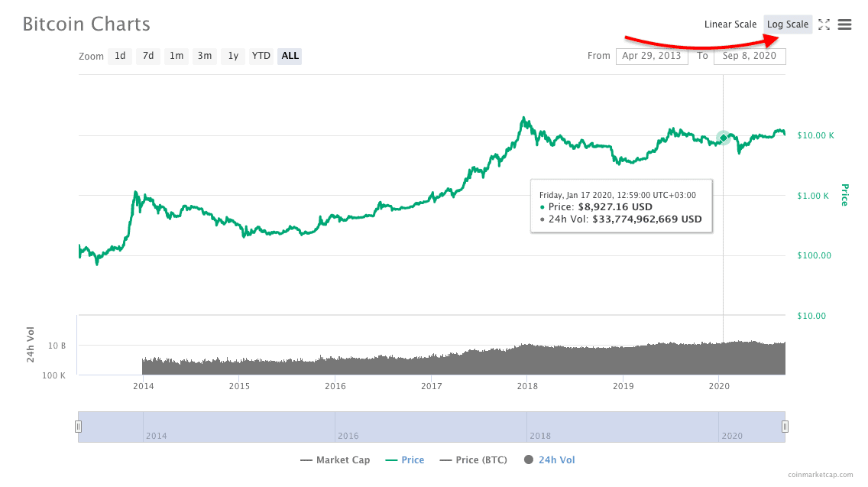Grab the left range navigator handle

tap(78, 427)
